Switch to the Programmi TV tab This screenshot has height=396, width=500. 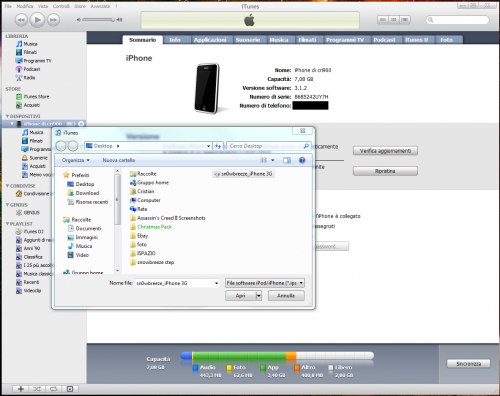click(345, 40)
